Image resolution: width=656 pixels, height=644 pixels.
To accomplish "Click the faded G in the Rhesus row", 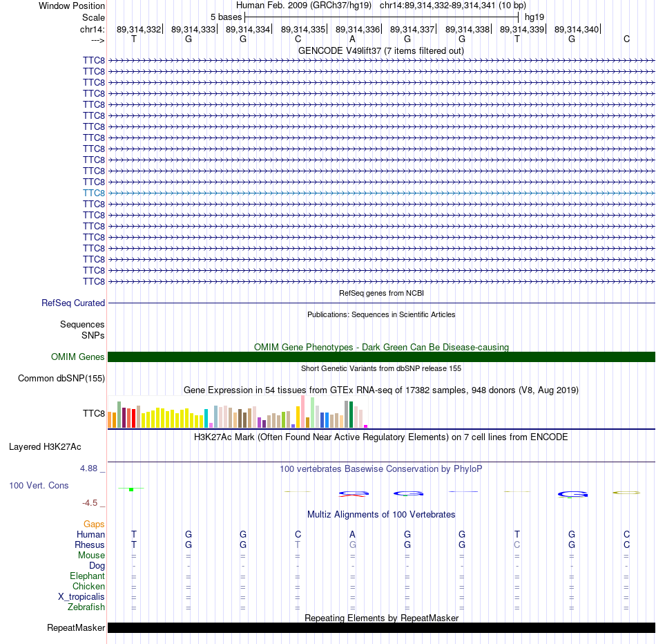I will (353, 544).
